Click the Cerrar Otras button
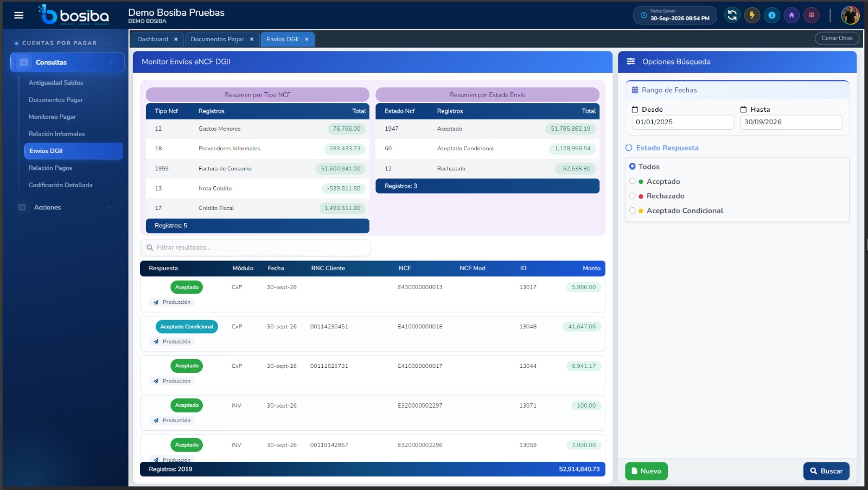This screenshot has height=490, width=868. click(x=837, y=38)
